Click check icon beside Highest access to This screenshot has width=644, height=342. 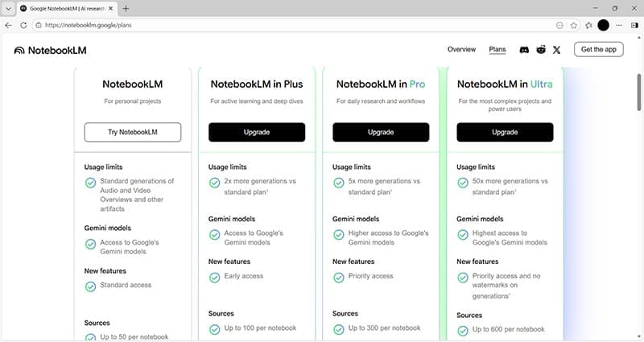click(463, 235)
